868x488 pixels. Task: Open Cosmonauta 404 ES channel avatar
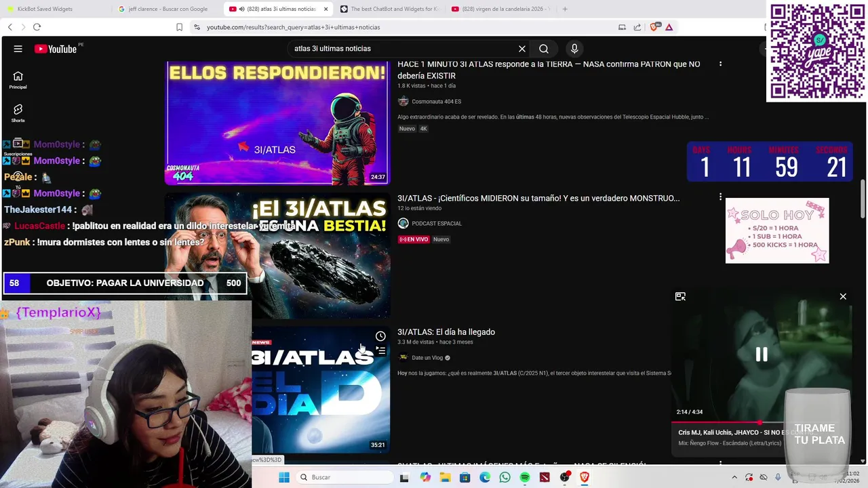coord(403,101)
